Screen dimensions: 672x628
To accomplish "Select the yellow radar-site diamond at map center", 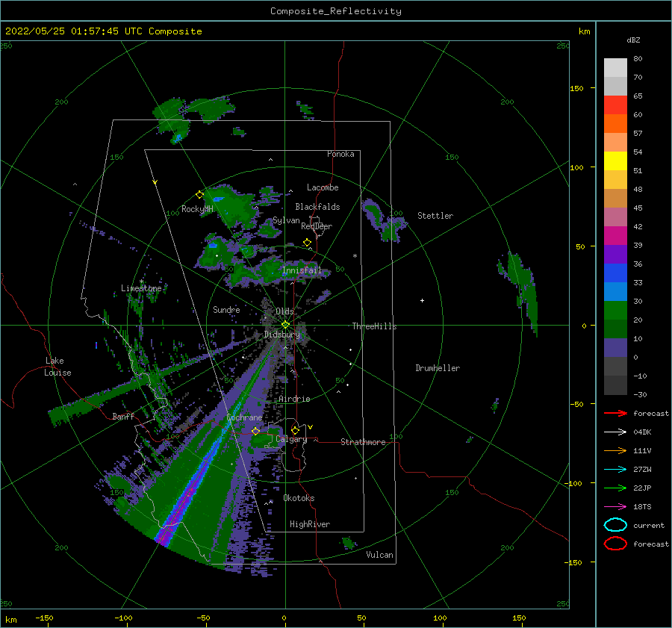I will (285, 325).
